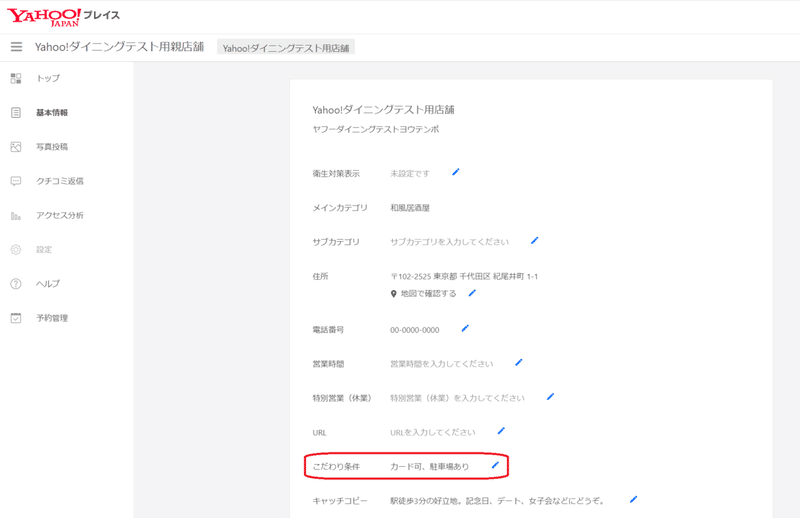Open the hamburger navigation menu
This screenshot has height=518, width=800.
[x=16, y=47]
